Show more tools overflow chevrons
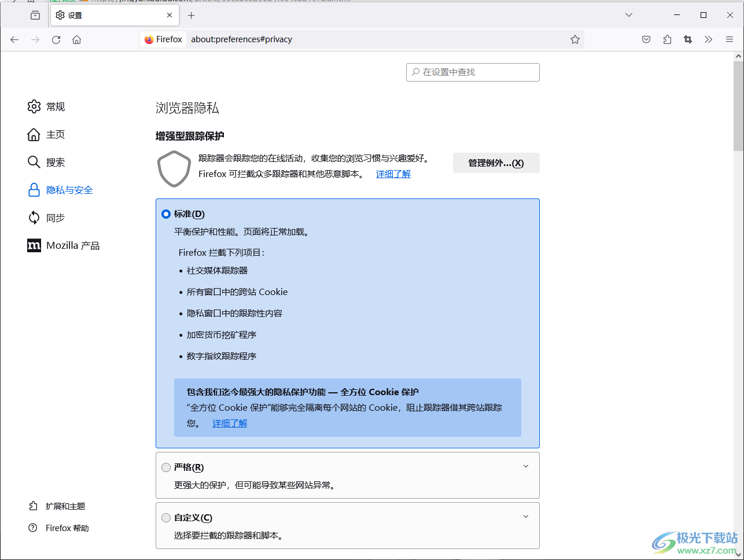This screenshot has width=744, height=560. pyautogui.click(x=708, y=39)
